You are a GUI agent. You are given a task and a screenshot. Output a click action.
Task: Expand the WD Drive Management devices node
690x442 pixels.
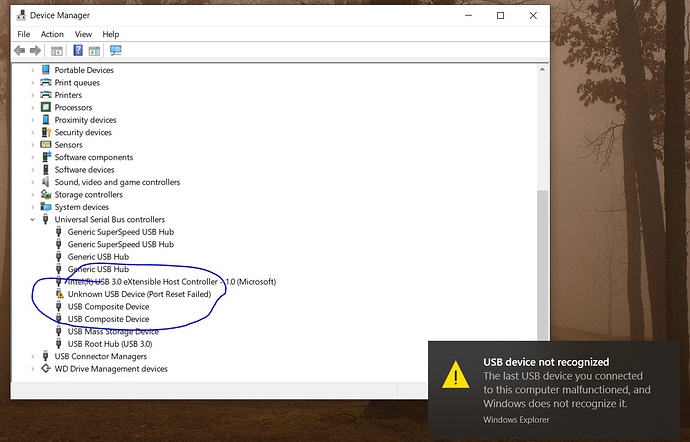pyautogui.click(x=33, y=368)
